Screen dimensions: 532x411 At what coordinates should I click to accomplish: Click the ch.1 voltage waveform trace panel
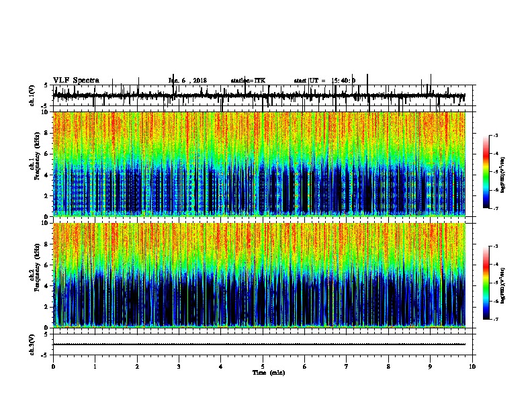(263, 95)
